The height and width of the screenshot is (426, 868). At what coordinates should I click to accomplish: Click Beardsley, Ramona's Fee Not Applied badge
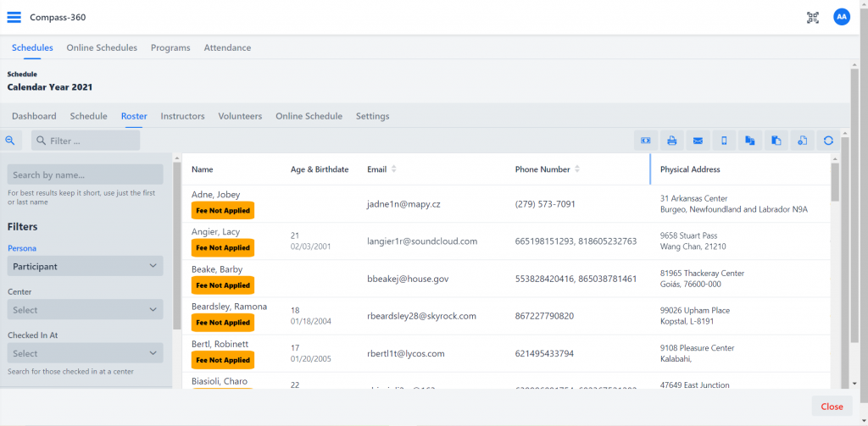pyautogui.click(x=223, y=323)
